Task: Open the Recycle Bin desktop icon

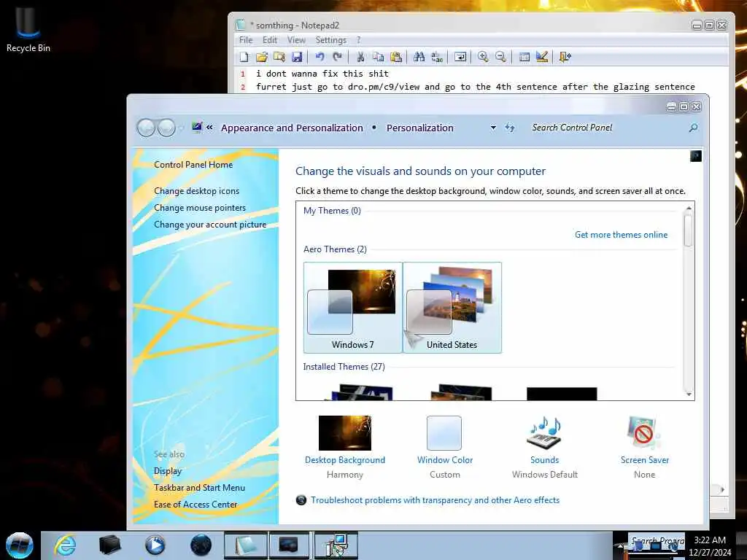Action: [x=28, y=29]
